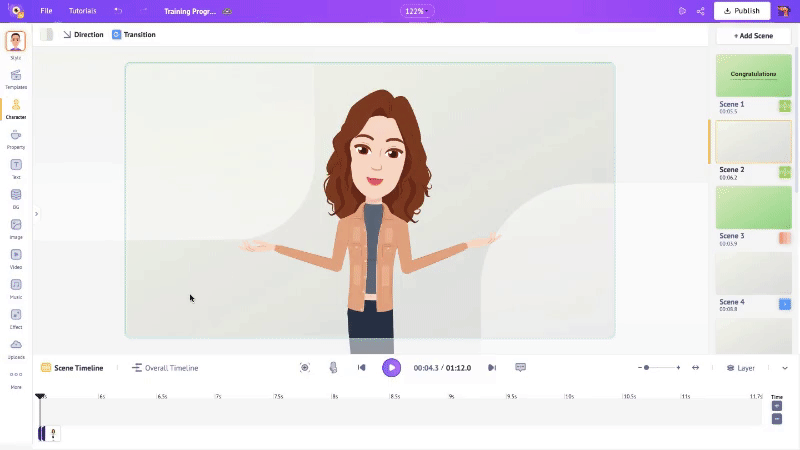Click the background color box beside Direction
800x450 pixels.
[46, 34]
